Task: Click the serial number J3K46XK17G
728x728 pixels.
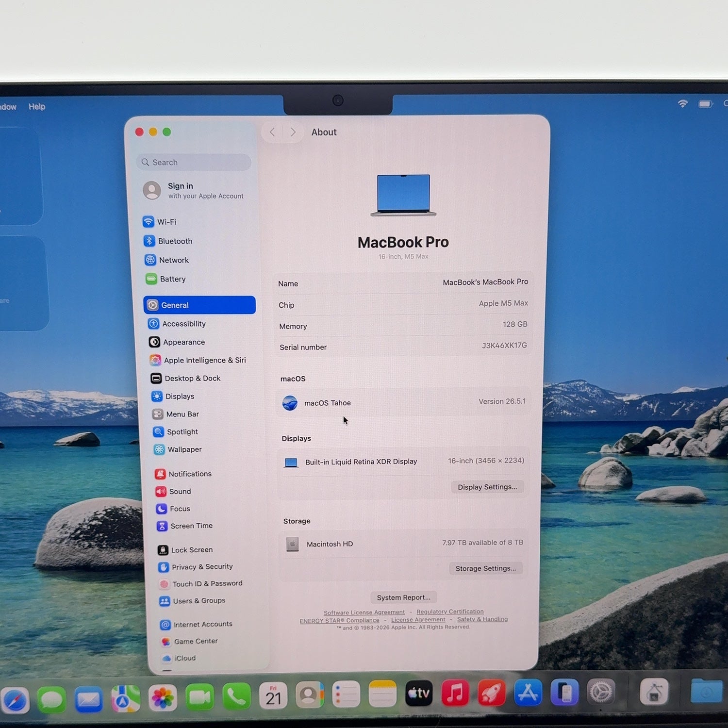Action: [x=504, y=345]
